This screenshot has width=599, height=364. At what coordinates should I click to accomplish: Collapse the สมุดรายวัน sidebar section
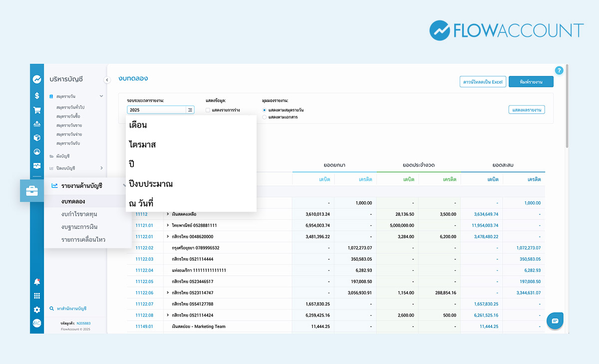101,96
